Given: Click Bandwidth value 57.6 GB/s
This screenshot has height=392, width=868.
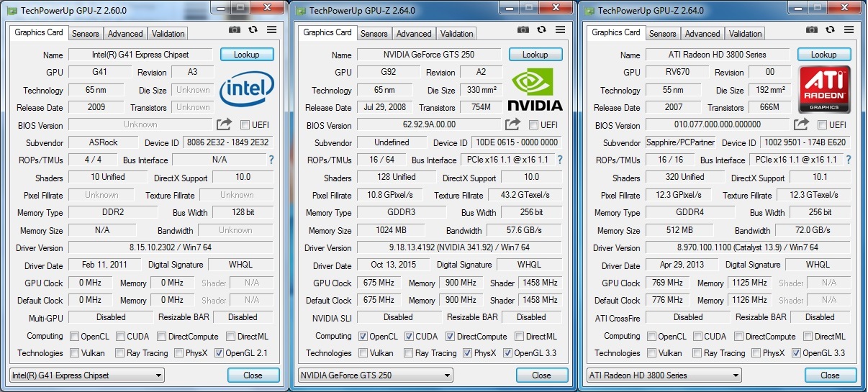Looking at the screenshot, I should coord(524,230).
